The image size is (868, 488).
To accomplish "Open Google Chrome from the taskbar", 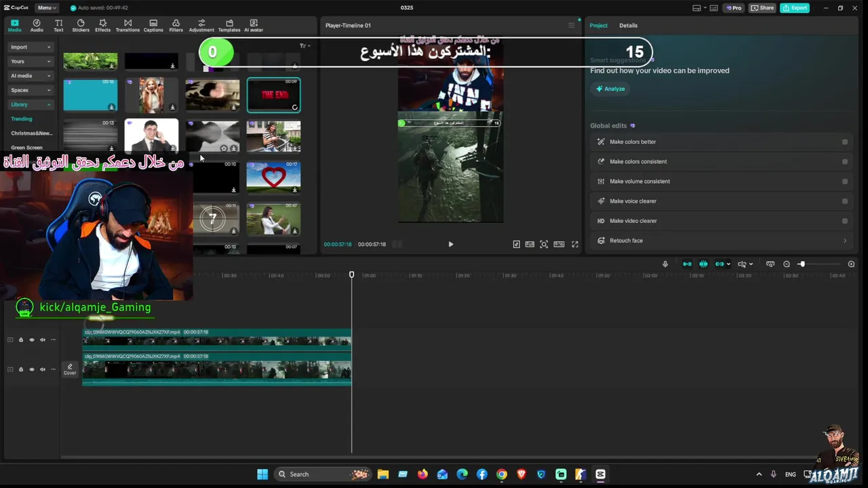I will [502, 474].
